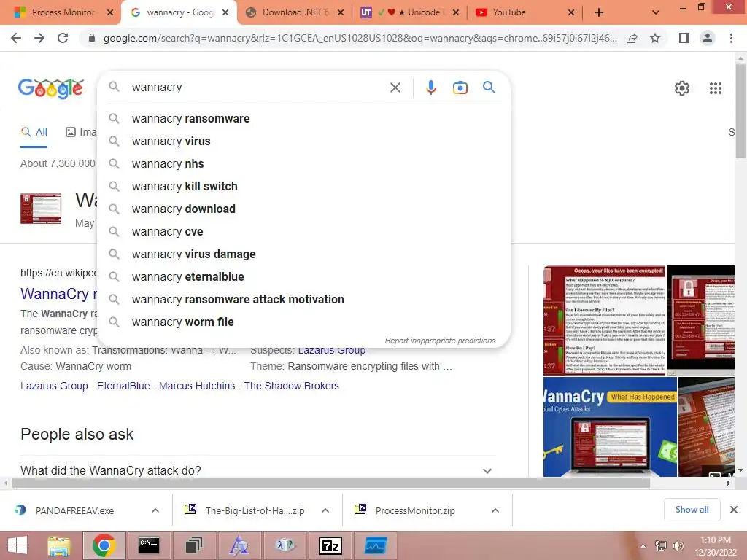Open Command Prompt from the taskbar

(149, 545)
